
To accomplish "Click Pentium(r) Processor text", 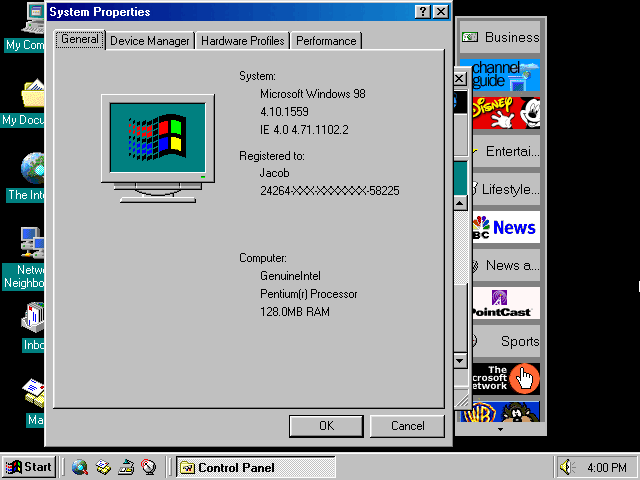I will [x=309, y=294].
